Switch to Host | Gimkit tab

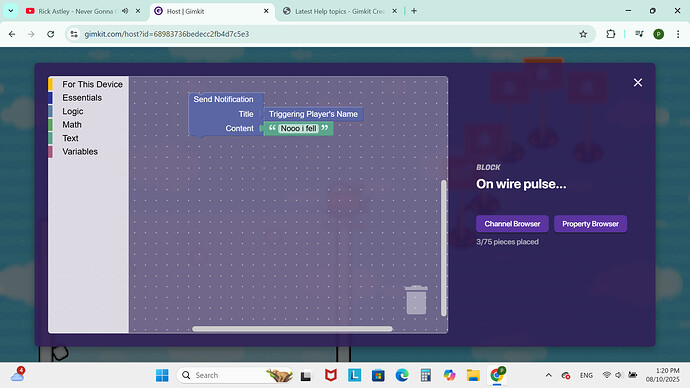coord(185,11)
